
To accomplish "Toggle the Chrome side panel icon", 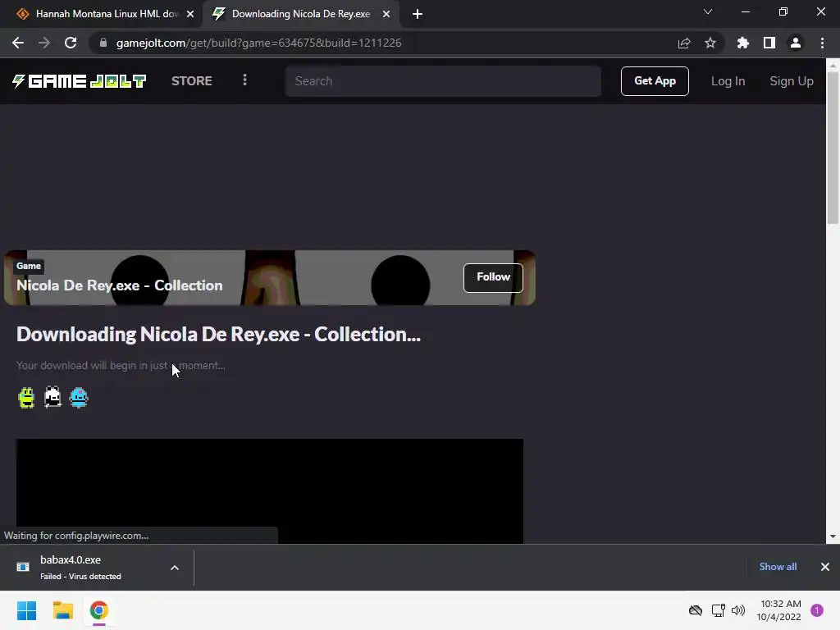I will [769, 43].
